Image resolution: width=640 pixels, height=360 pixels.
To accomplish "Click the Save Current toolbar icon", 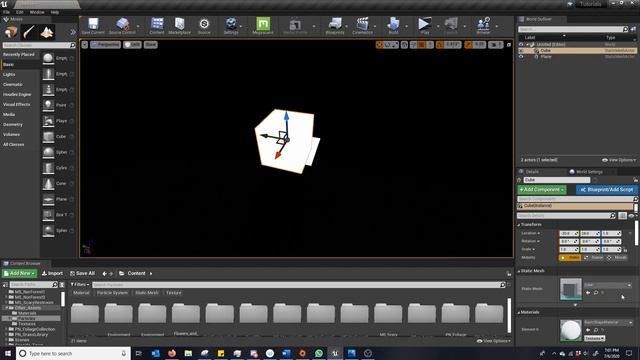I will [x=93, y=24].
